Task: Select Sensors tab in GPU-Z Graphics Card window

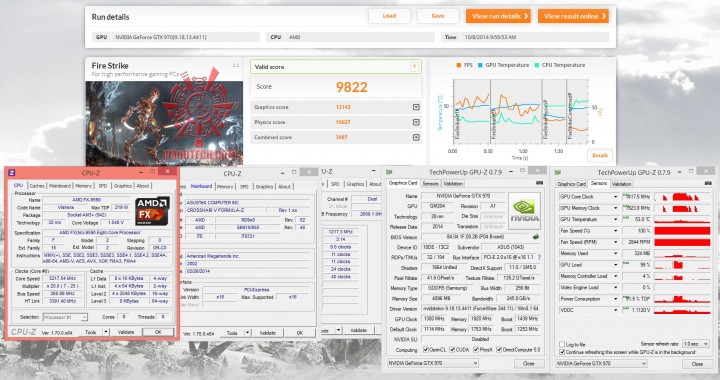Action: pos(430,184)
